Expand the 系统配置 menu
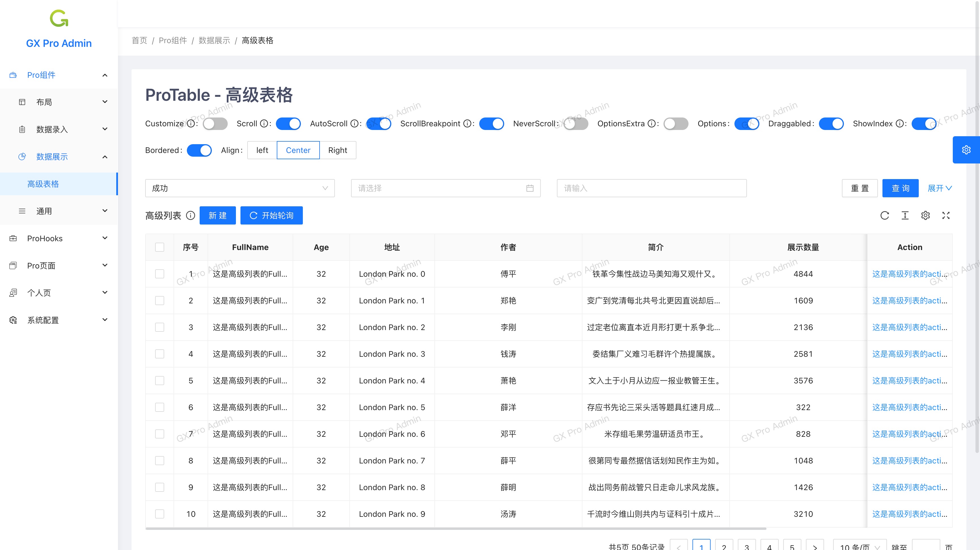This screenshot has height=550, width=980. tap(105, 320)
